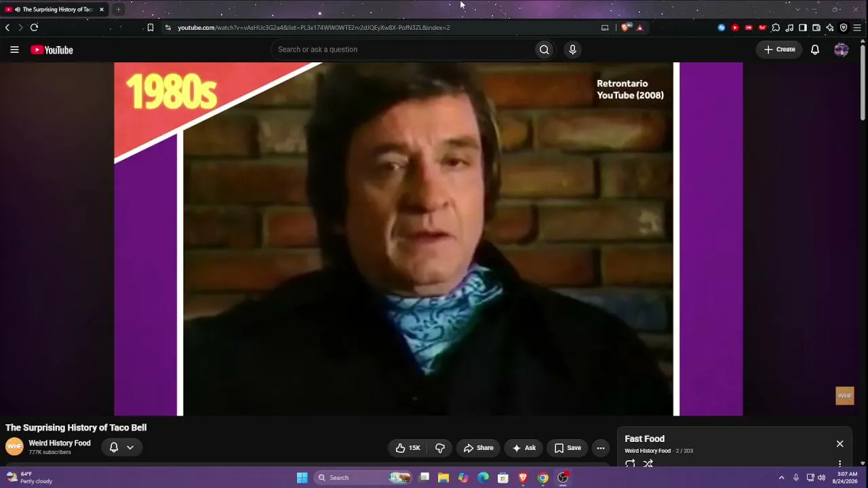Open the Brave Rewards triangle icon

point(639,28)
